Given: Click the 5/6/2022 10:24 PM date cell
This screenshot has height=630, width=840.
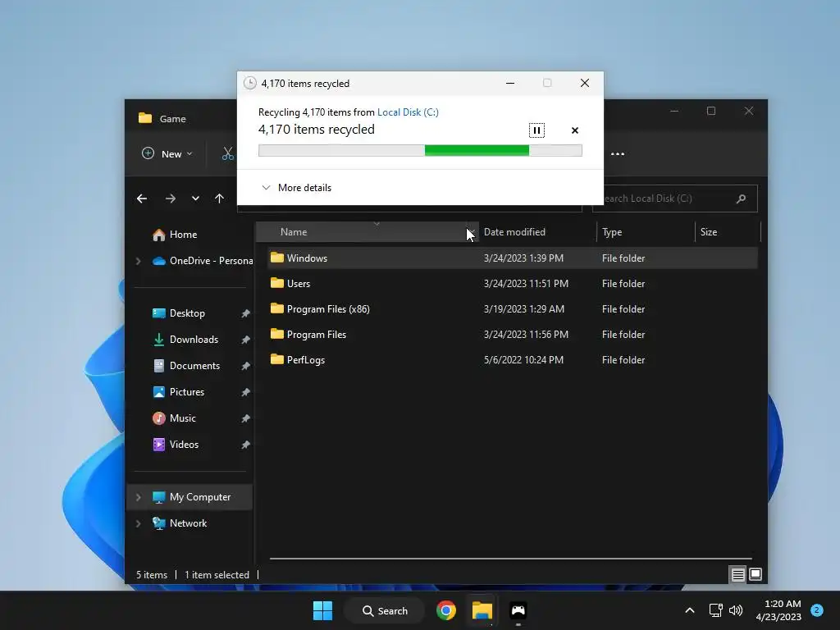Looking at the screenshot, I should pos(523,360).
